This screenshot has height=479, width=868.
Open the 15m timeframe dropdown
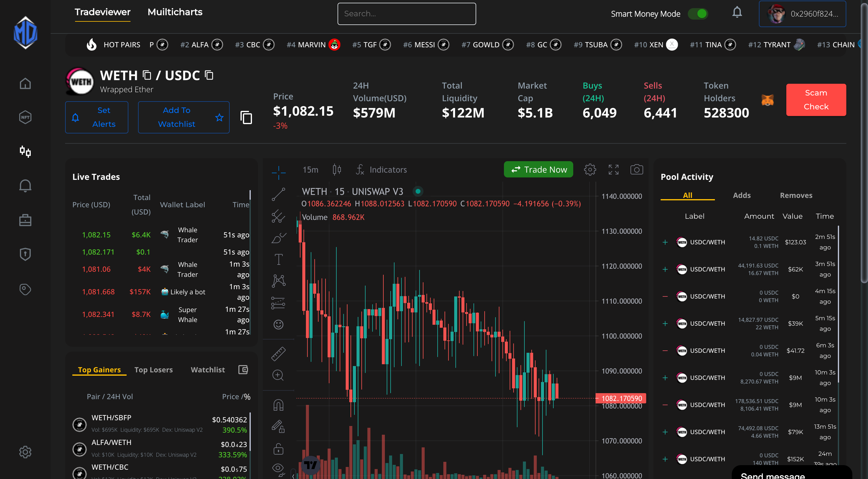click(310, 169)
